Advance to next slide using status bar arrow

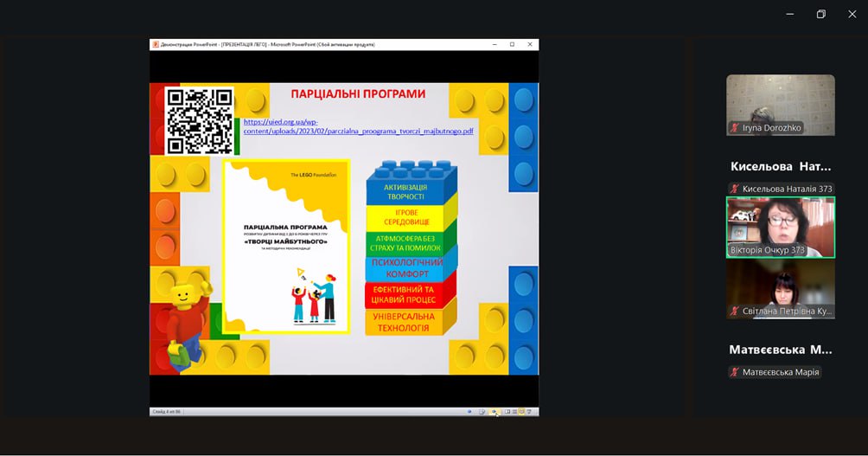tap(495, 412)
